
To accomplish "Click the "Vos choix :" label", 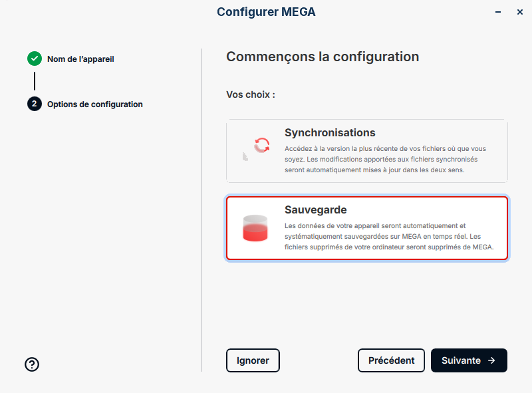I will click(251, 94).
